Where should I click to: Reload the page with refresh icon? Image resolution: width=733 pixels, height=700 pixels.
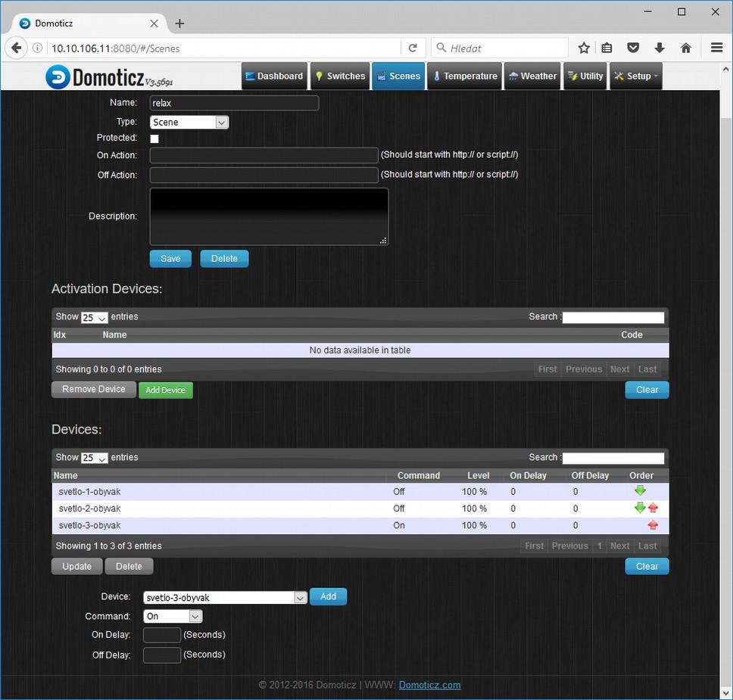(413, 48)
